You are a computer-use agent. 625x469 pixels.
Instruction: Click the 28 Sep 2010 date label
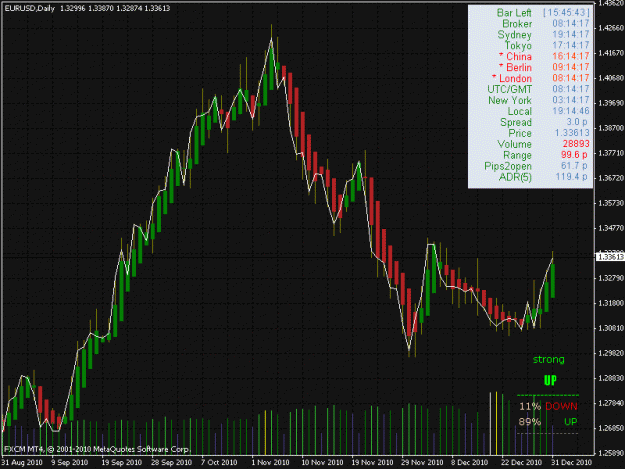pos(171,463)
